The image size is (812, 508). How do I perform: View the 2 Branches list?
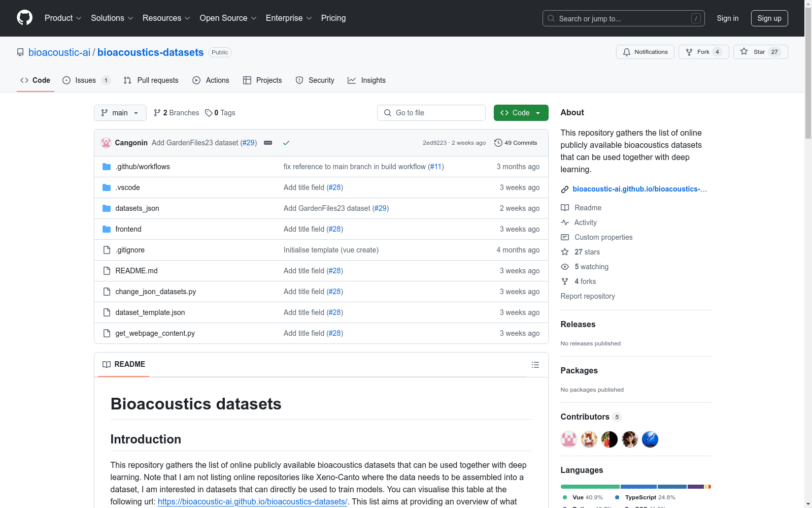click(177, 113)
